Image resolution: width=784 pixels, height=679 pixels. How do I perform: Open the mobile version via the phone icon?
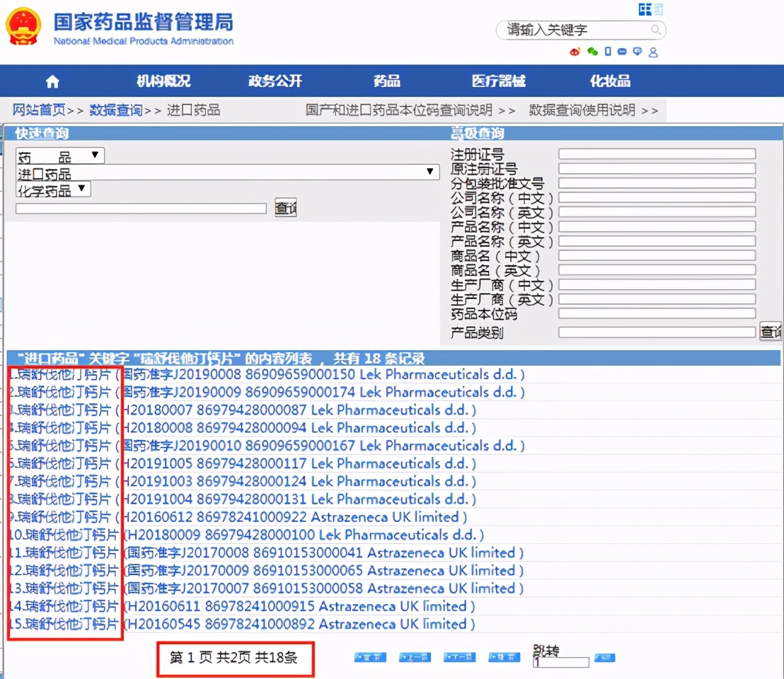pos(609,52)
